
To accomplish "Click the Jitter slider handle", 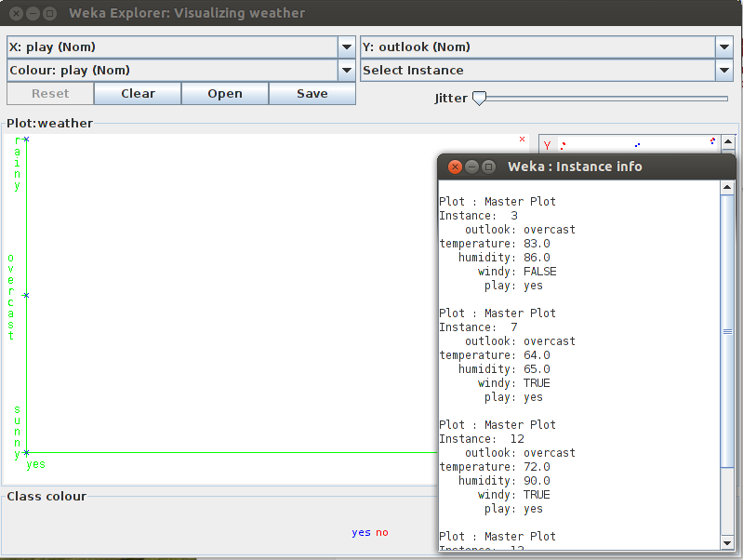I will 480,99.
